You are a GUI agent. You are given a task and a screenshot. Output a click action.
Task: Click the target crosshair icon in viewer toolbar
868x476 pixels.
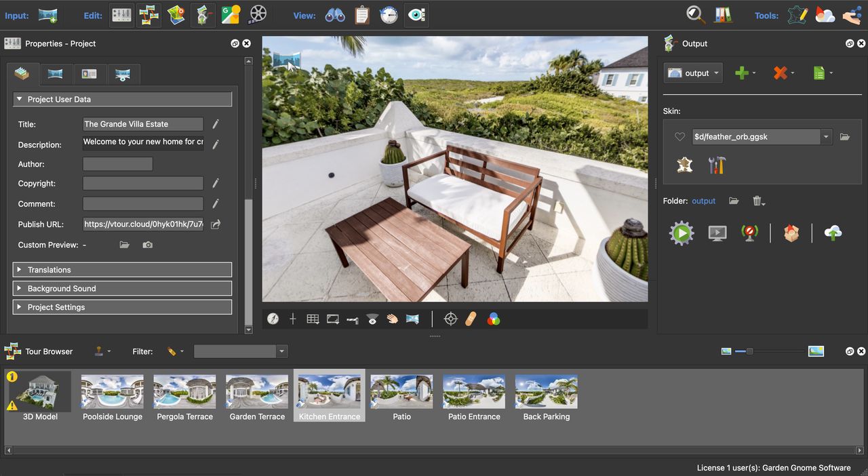450,319
